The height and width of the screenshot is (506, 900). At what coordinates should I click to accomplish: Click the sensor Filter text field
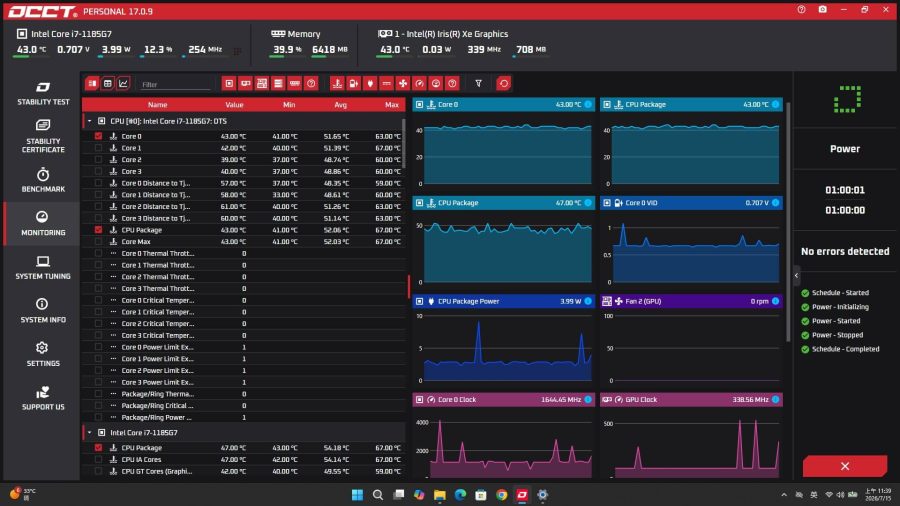click(x=175, y=84)
